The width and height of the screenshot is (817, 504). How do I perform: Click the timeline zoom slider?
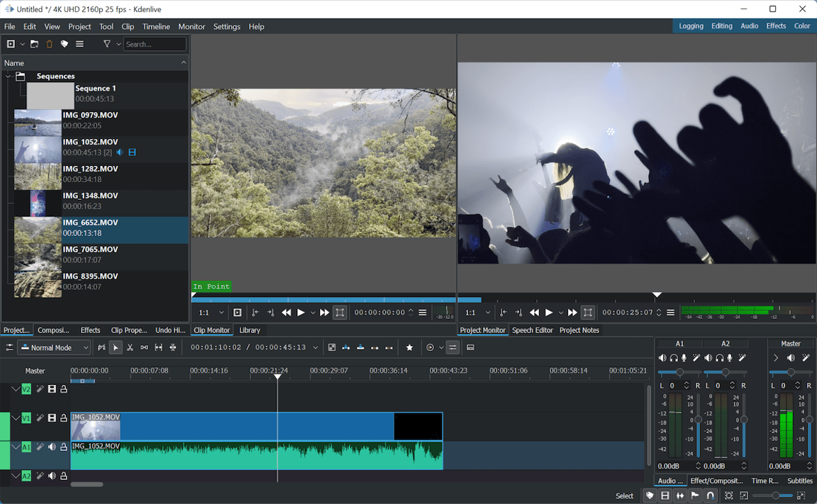pos(776,495)
